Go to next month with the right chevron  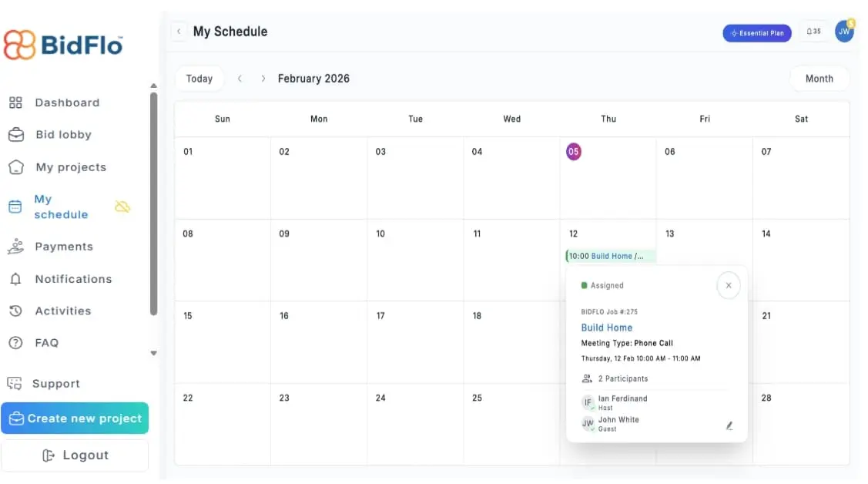(263, 78)
